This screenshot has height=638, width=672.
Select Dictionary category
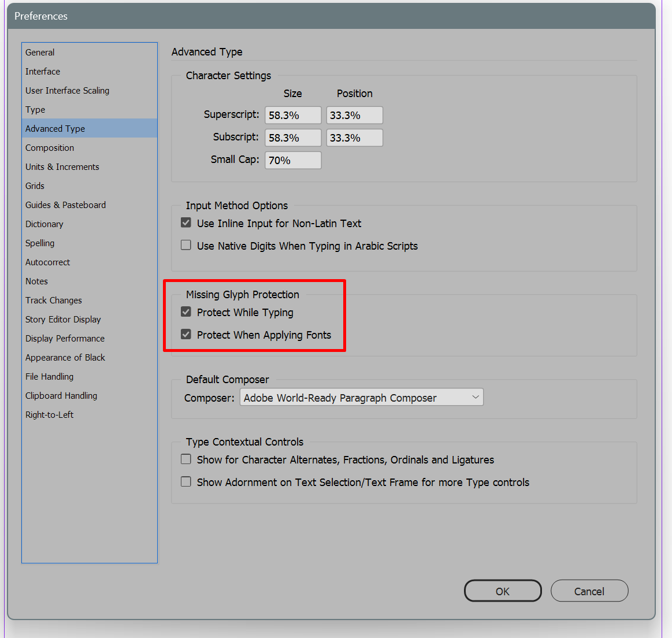click(x=90, y=224)
